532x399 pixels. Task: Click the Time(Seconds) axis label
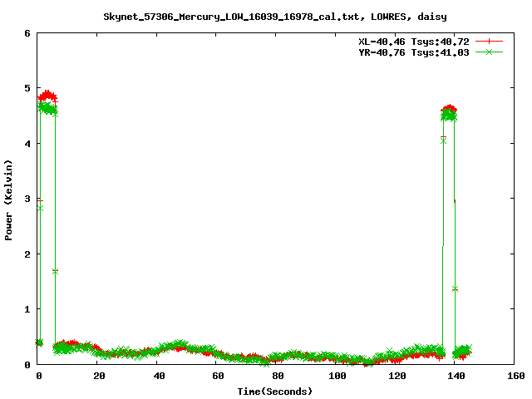pyautogui.click(x=275, y=392)
